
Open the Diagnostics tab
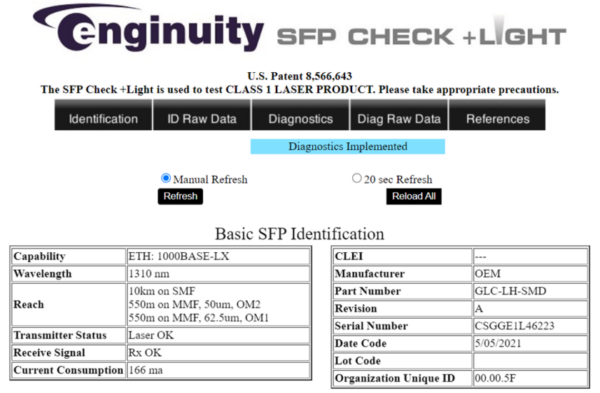tap(300, 116)
